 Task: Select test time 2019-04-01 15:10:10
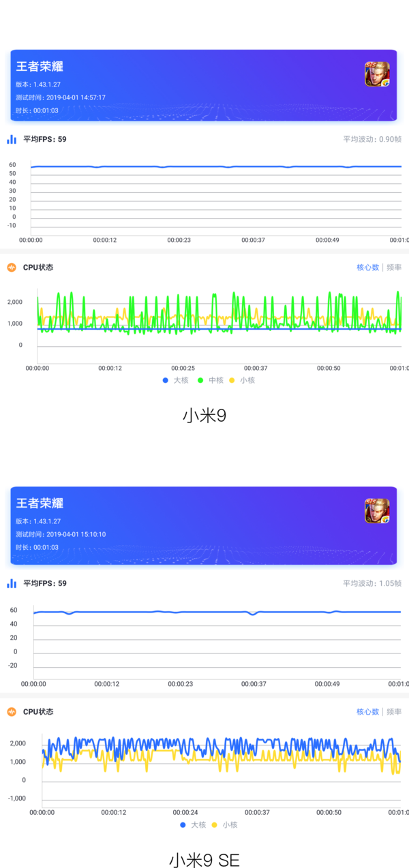[x=61, y=535]
